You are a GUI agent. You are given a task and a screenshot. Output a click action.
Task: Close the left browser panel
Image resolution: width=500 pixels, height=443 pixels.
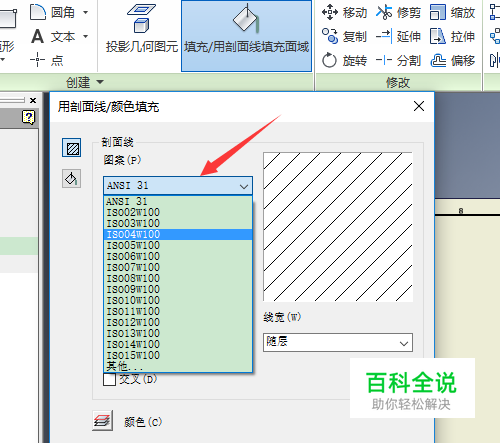pyautogui.click(x=33, y=100)
